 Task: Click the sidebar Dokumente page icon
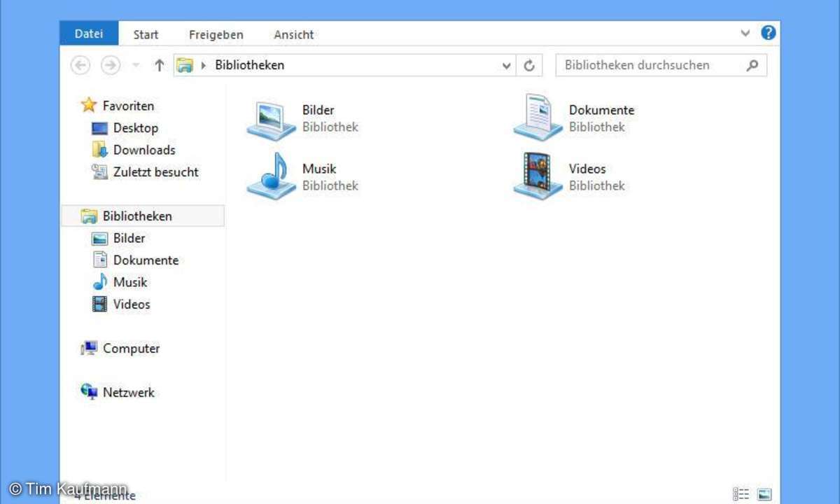click(100, 260)
